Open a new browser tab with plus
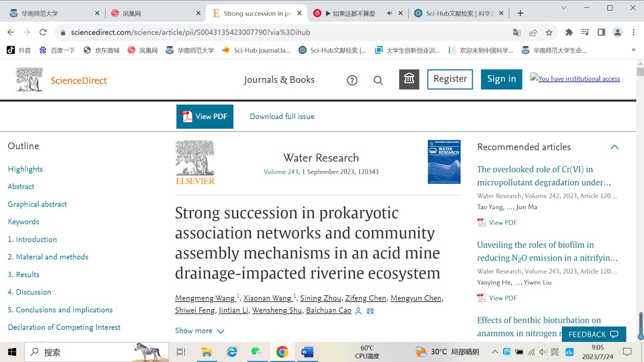This screenshot has height=362, width=644. pyautogui.click(x=520, y=13)
